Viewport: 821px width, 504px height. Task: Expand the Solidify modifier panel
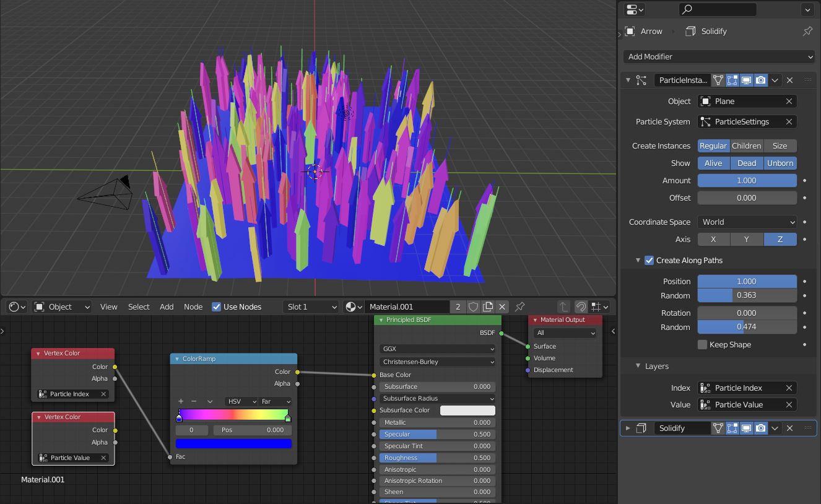[x=628, y=428]
